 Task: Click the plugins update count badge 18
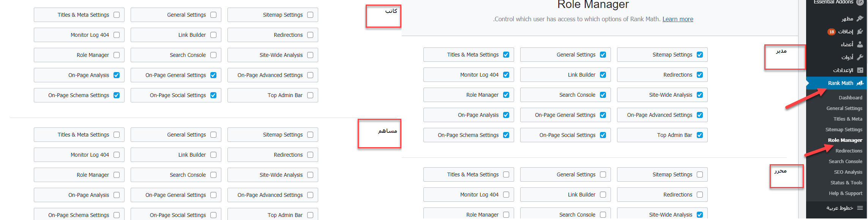pyautogui.click(x=832, y=32)
